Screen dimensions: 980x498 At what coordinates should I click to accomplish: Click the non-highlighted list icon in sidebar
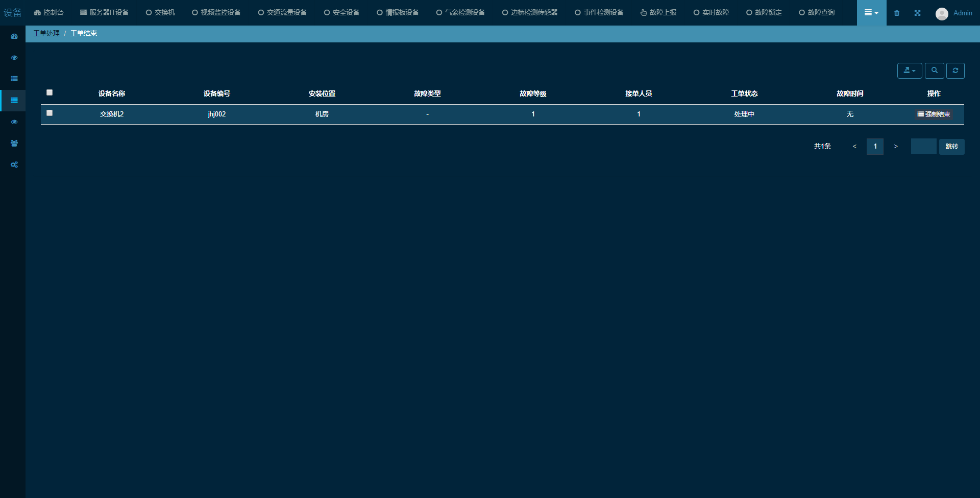[14, 79]
